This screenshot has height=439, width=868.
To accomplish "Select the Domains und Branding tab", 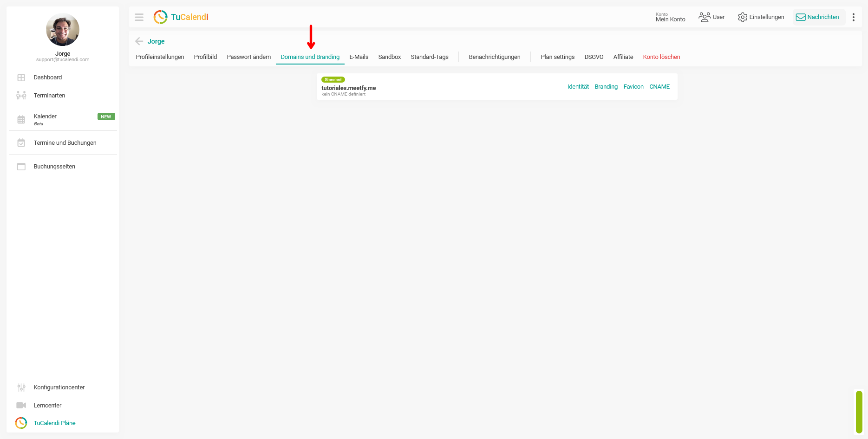I will (x=310, y=57).
